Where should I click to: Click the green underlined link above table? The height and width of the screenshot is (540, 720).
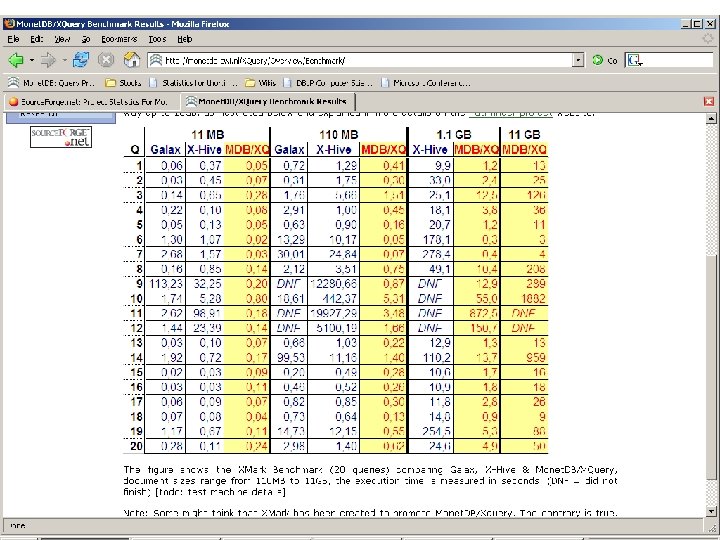pos(511,113)
